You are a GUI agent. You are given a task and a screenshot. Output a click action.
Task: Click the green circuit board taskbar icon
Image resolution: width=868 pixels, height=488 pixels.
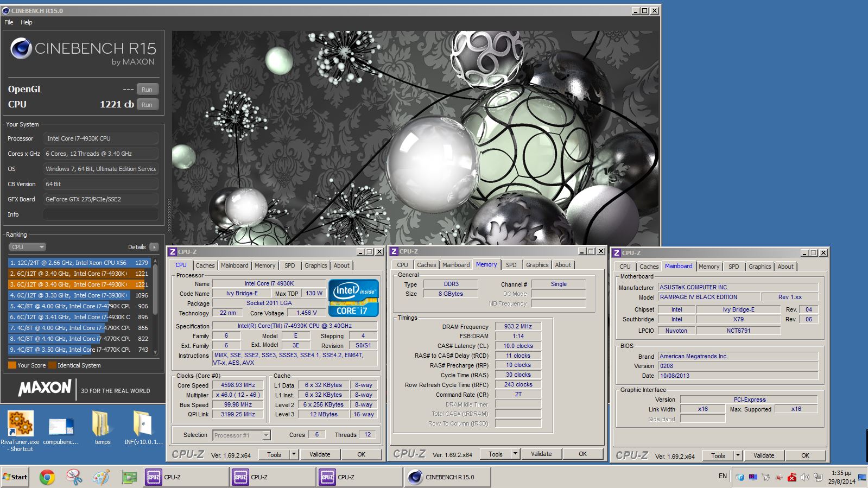[x=129, y=477]
